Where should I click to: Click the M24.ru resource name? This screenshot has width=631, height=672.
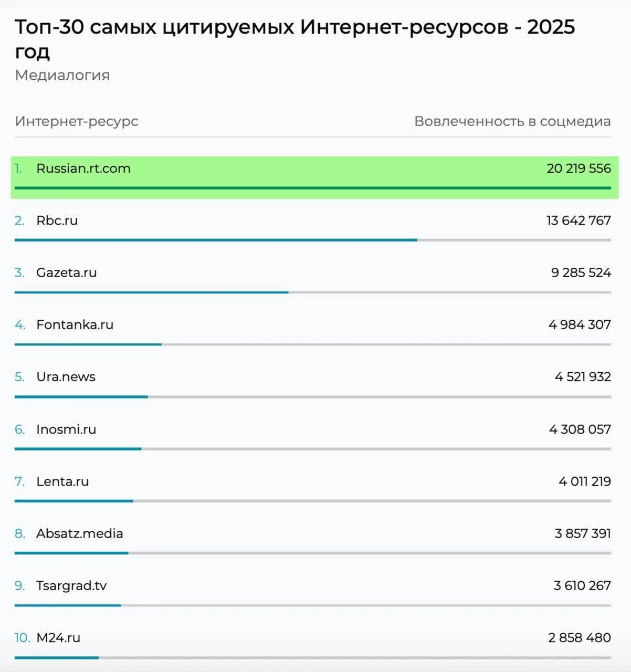58,637
